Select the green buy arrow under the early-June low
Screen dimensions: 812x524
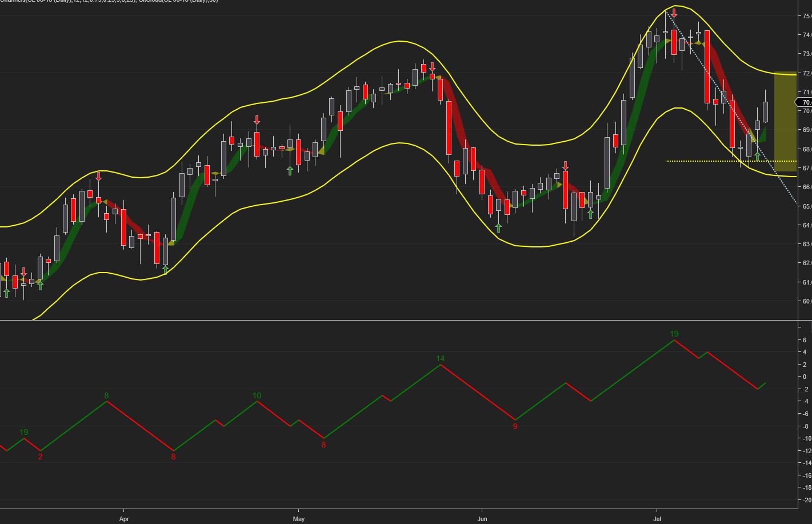coord(498,228)
